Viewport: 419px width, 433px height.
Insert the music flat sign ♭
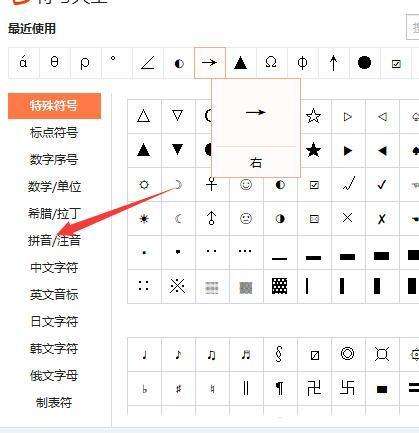[144, 388]
